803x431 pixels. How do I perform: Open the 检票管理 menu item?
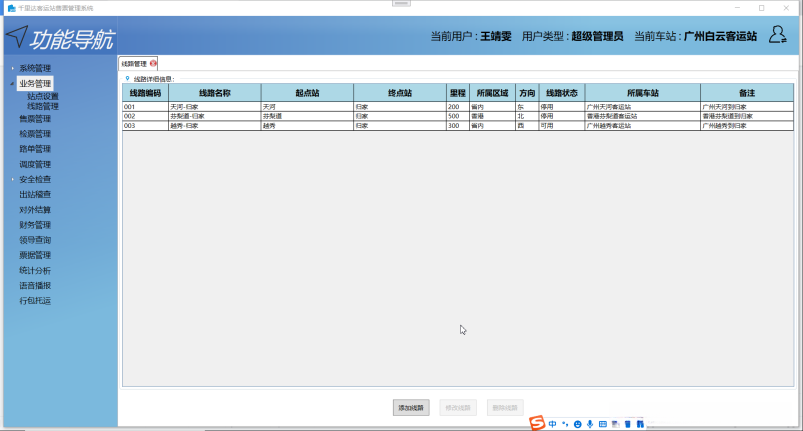(x=35, y=134)
